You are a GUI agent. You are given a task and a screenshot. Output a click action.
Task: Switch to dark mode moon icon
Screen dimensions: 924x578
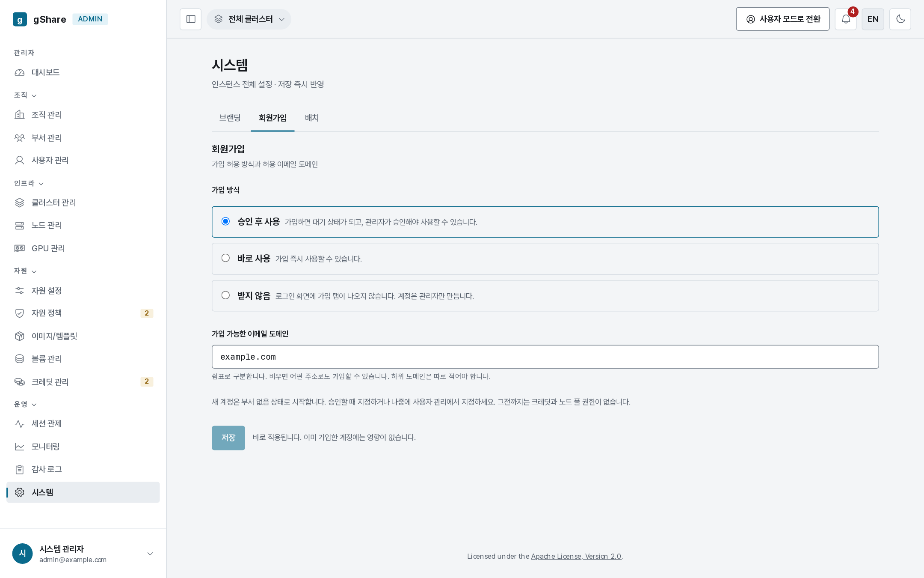(x=900, y=19)
